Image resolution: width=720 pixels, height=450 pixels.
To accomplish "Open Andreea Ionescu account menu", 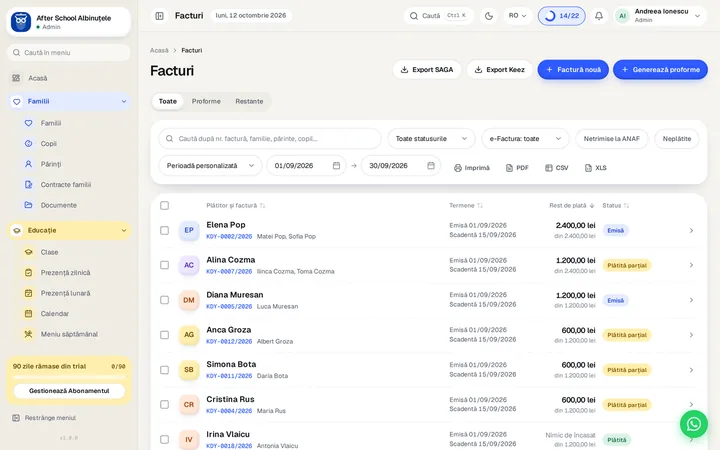I will click(x=660, y=16).
